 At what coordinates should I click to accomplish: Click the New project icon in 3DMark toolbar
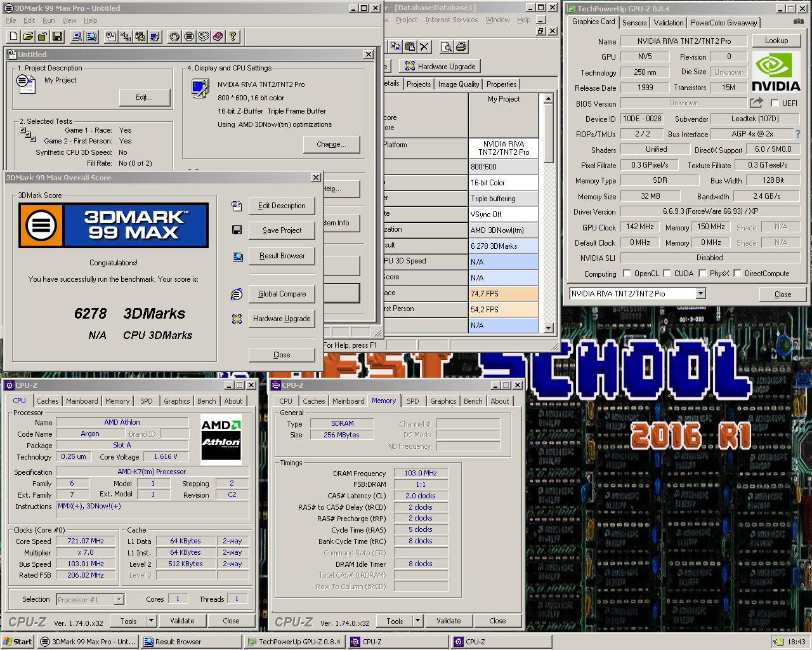point(13,36)
